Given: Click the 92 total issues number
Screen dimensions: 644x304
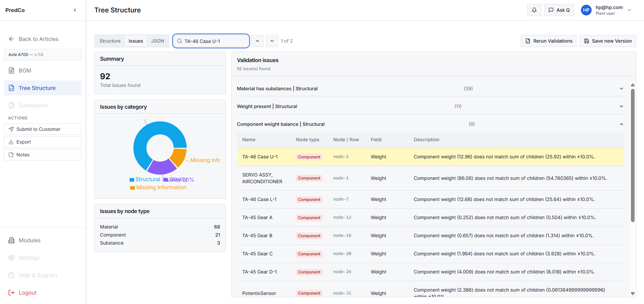Looking at the screenshot, I should pyautogui.click(x=105, y=76).
